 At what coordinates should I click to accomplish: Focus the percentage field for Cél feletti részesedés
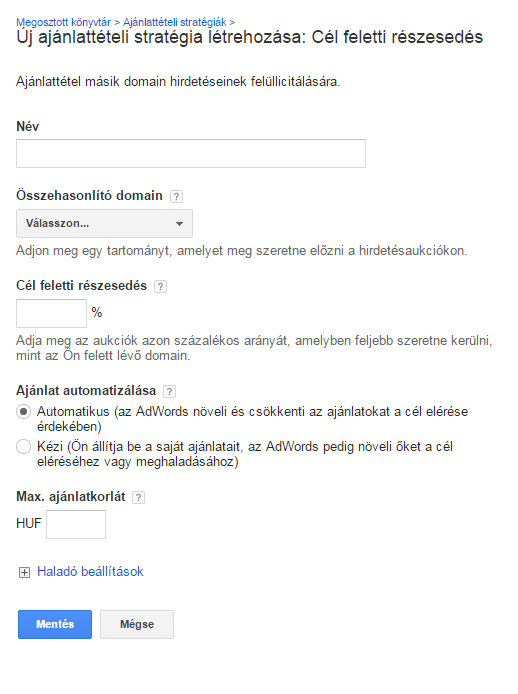(x=51, y=313)
